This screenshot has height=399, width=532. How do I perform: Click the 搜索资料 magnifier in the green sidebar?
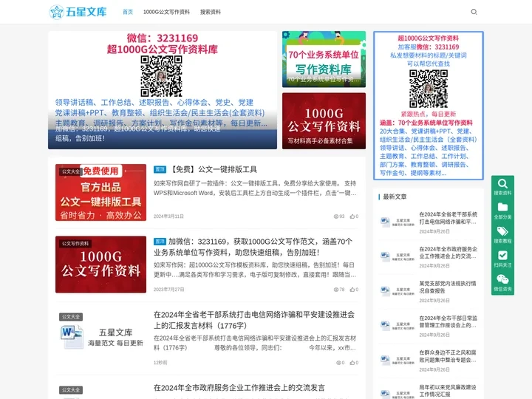pos(502,183)
